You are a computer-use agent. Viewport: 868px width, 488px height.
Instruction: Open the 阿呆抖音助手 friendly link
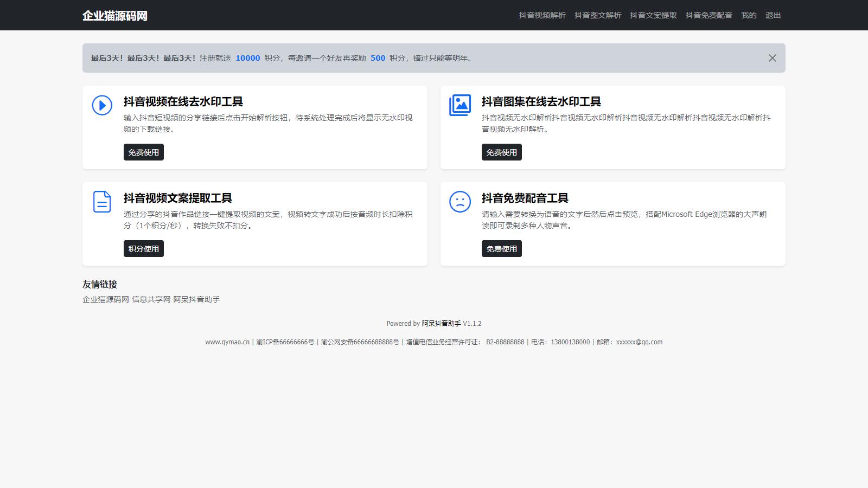point(196,299)
